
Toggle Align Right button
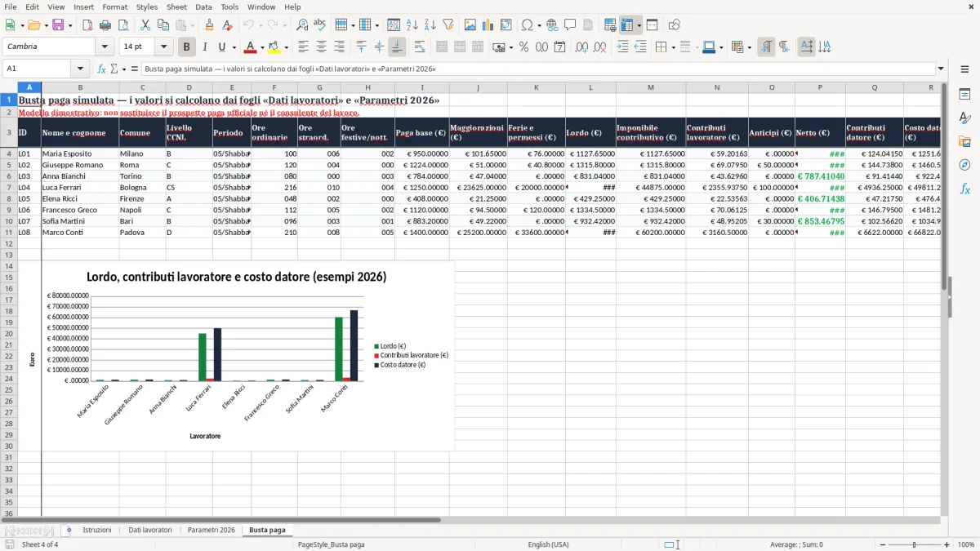[339, 47]
